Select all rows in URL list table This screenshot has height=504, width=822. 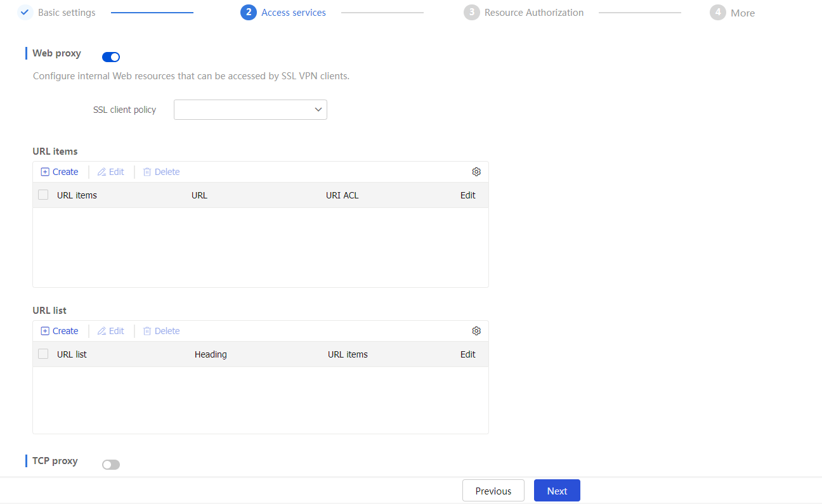[x=43, y=354]
